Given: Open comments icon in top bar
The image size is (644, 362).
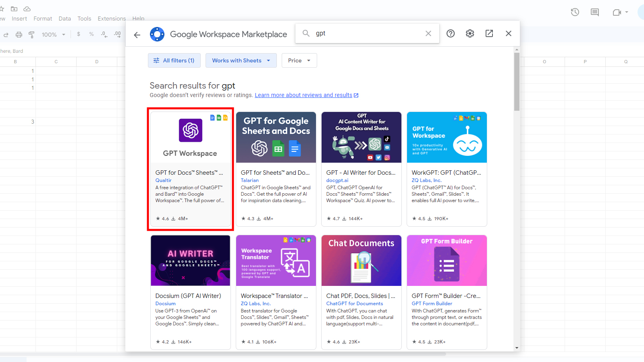Looking at the screenshot, I should pyautogui.click(x=595, y=12).
